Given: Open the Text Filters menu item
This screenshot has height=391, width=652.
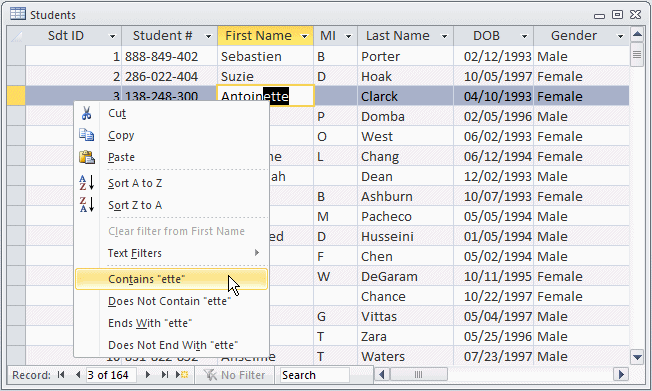Looking at the screenshot, I should [x=171, y=253].
